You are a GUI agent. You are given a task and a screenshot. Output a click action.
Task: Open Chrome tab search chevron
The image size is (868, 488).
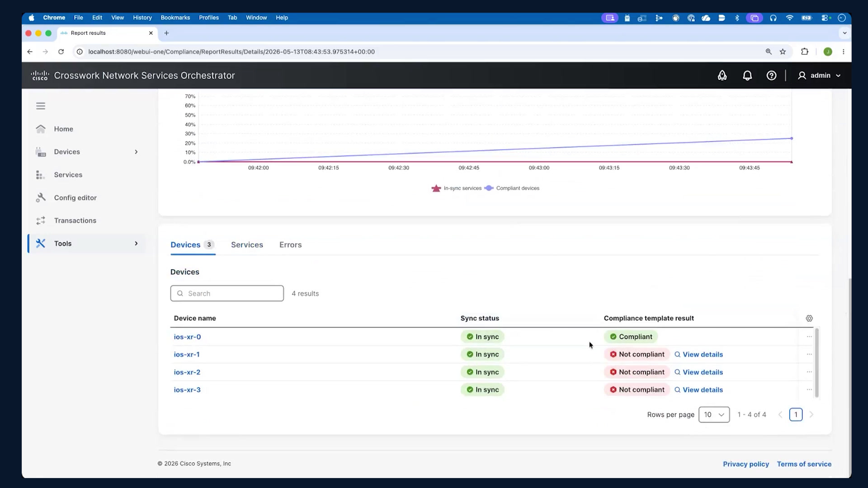click(844, 33)
